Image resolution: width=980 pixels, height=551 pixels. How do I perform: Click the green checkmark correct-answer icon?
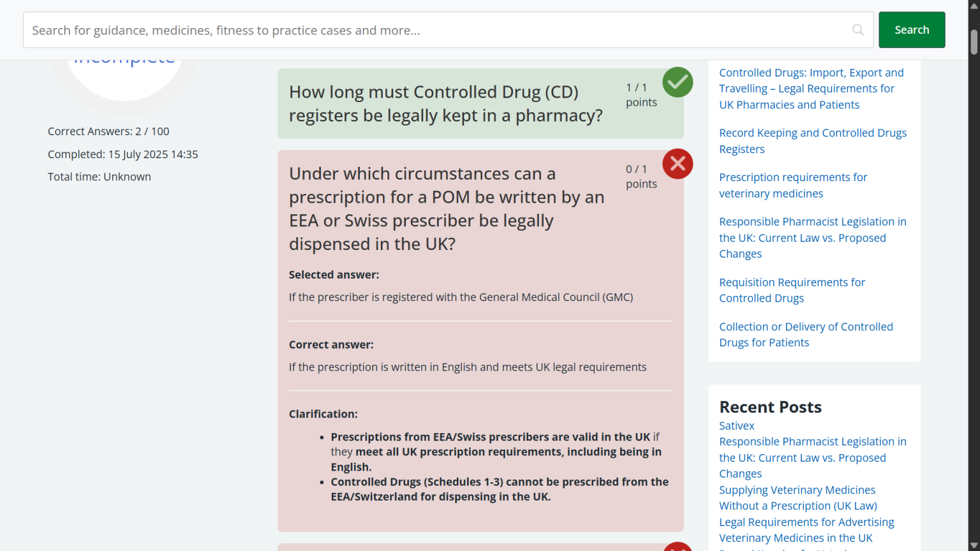pyautogui.click(x=677, y=82)
